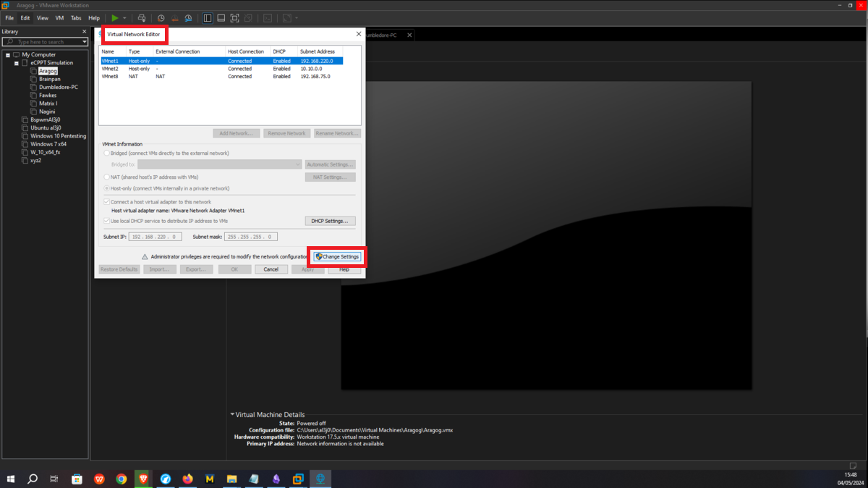Collapse the eCPPT Simulation folder
This screenshot has height=488, width=868.
pyautogui.click(x=16, y=63)
